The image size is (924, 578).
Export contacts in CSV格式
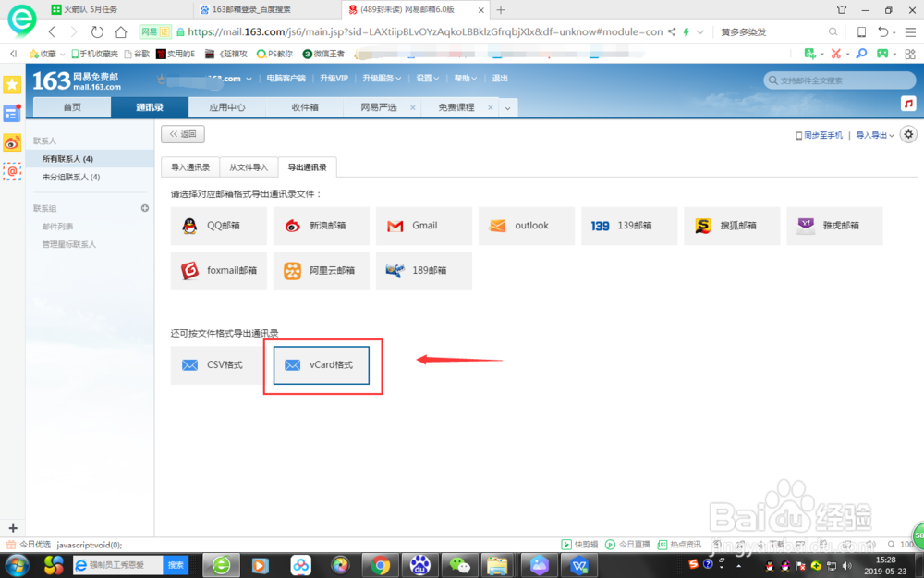click(x=215, y=364)
